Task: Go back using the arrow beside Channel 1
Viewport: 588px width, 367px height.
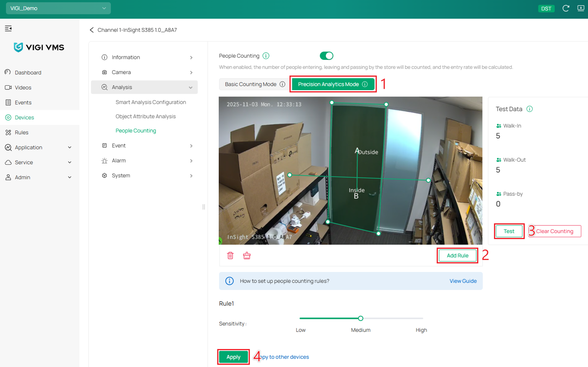Action: click(x=92, y=30)
